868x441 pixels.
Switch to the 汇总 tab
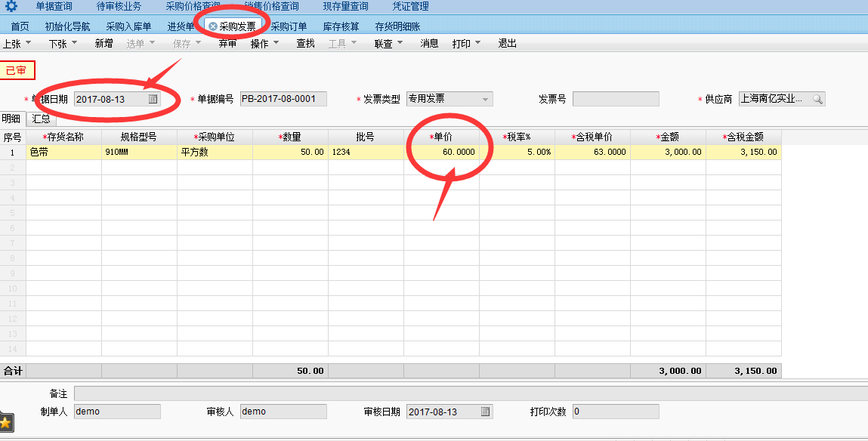tap(42, 119)
